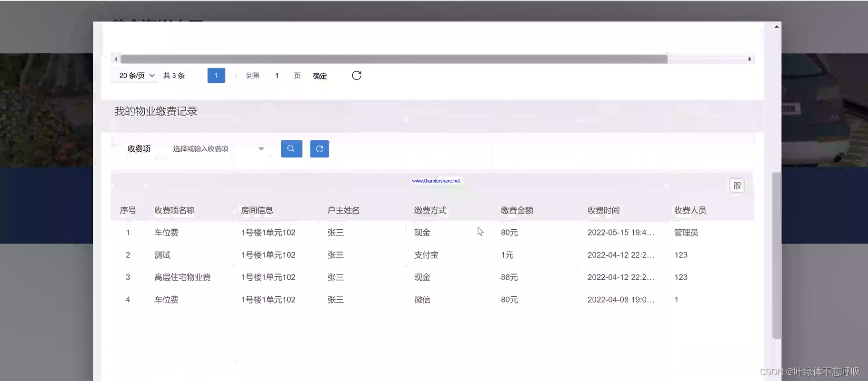Viewport: 868px width, 381px height.
Task: Click the 微信 payment method cell
Action: 422,300
